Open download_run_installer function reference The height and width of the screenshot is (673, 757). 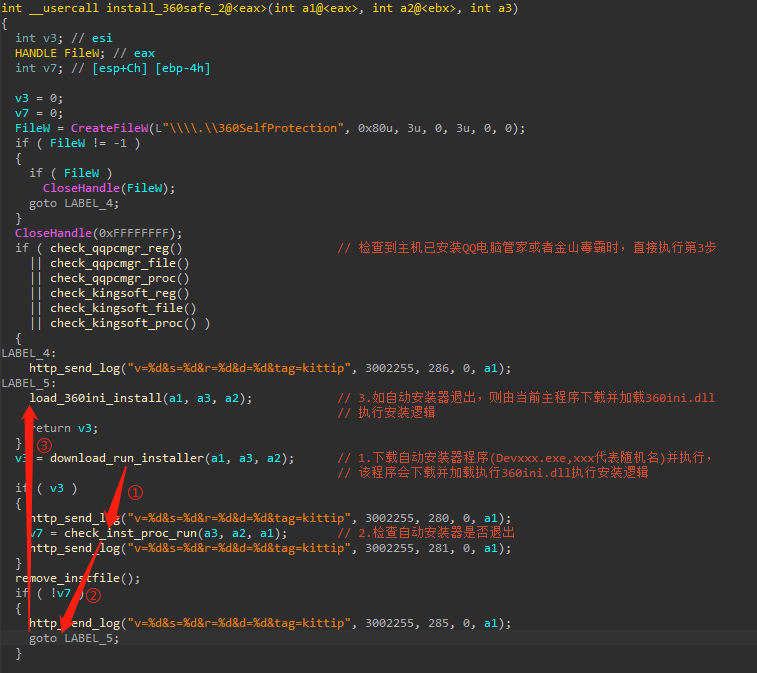point(127,458)
